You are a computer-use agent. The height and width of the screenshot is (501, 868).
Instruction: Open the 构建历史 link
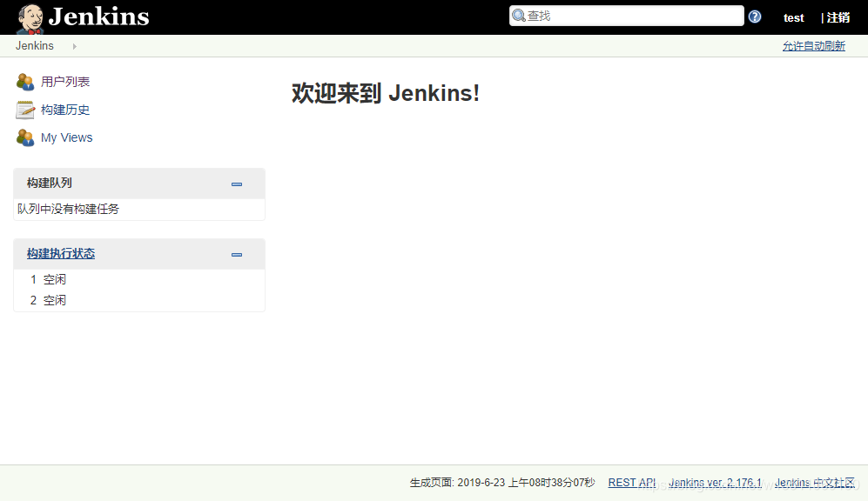point(65,110)
